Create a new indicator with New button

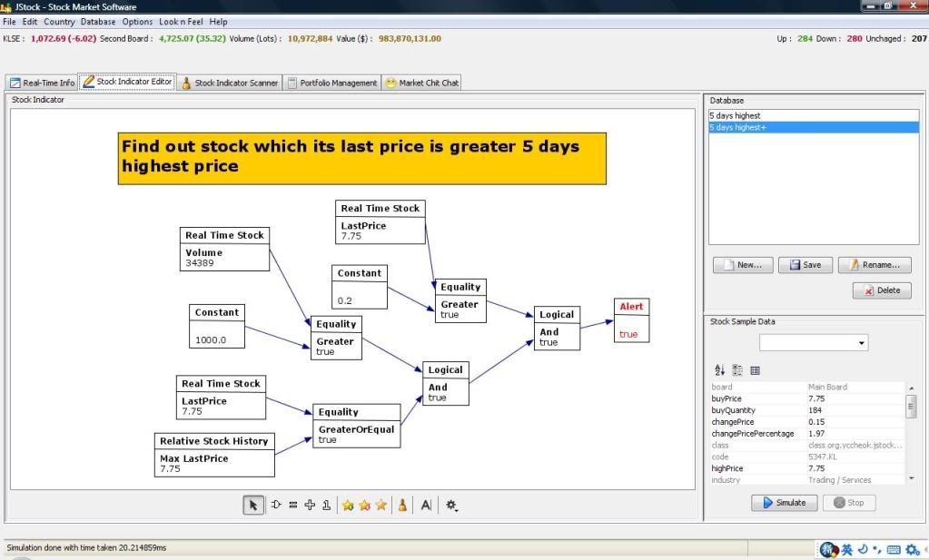click(x=743, y=265)
